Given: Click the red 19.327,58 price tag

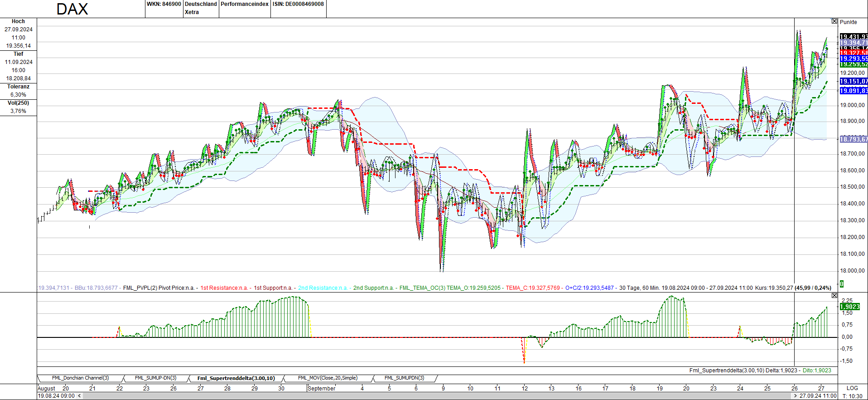Looking at the screenshot, I should coord(854,54).
